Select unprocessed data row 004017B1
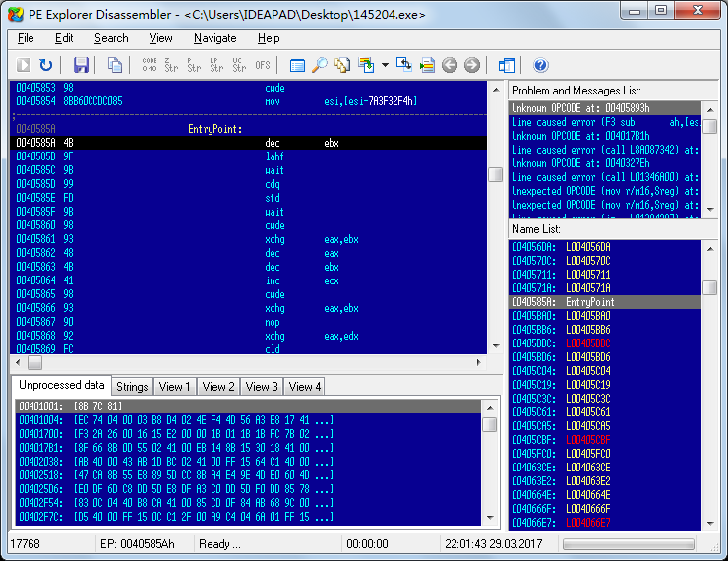 click(x=248, y=448)
